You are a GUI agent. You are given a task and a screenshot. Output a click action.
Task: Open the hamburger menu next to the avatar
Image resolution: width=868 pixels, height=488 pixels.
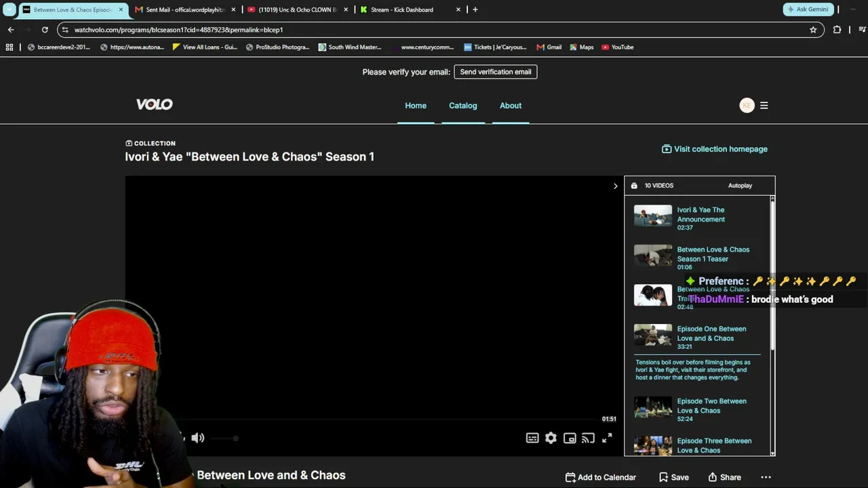[x=764, y=105]
